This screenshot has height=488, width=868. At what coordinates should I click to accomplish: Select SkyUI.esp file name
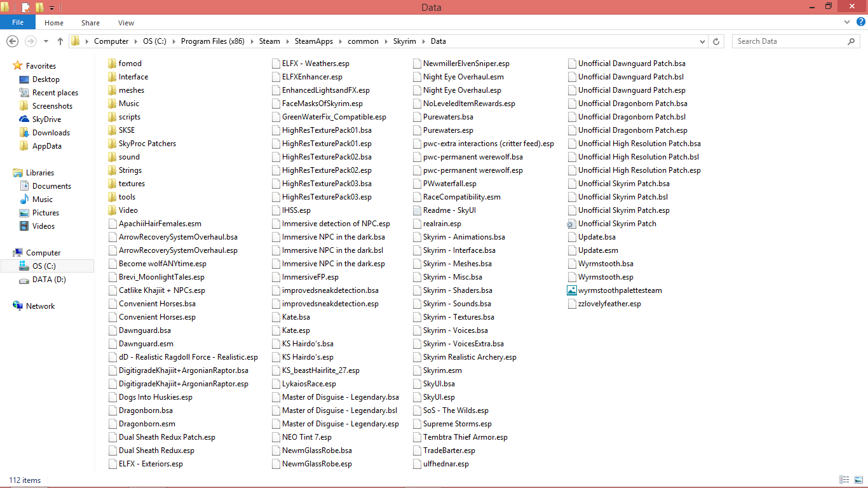tap(439, 397)
